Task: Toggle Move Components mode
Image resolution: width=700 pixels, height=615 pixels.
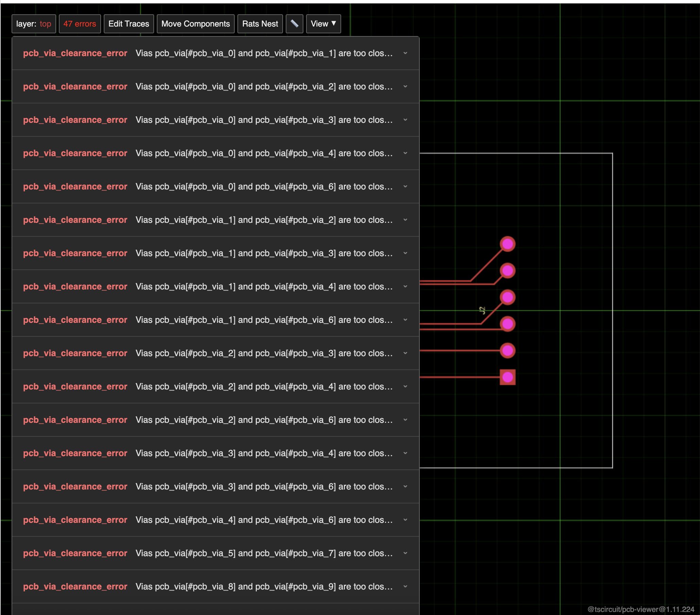Action: pos(195,23)
